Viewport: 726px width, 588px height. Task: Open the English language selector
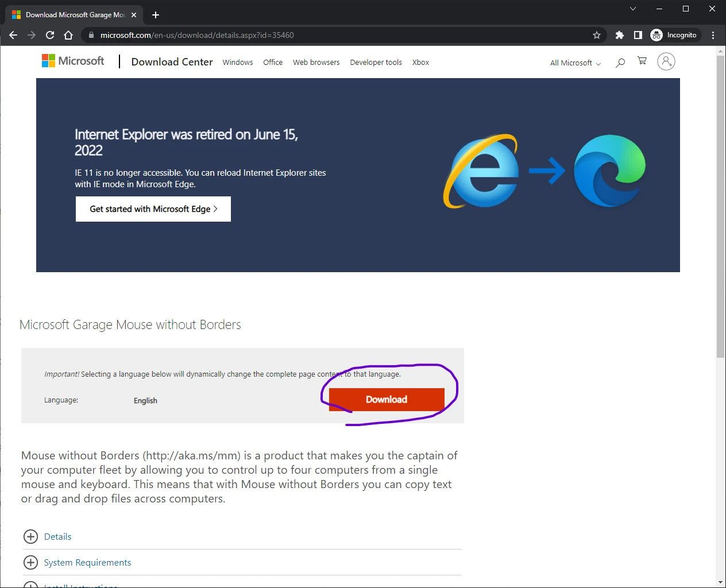tap(145, 401)
